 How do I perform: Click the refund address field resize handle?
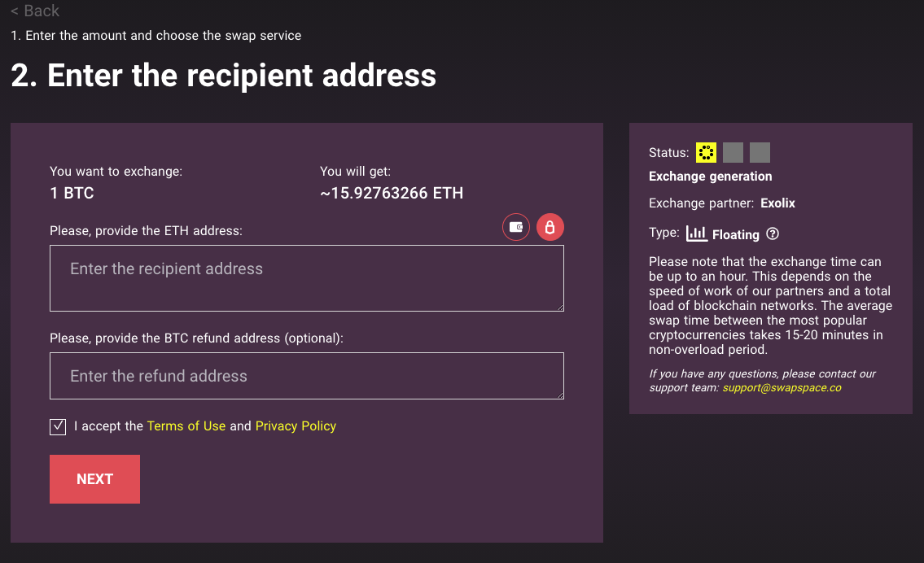[560, 395]
